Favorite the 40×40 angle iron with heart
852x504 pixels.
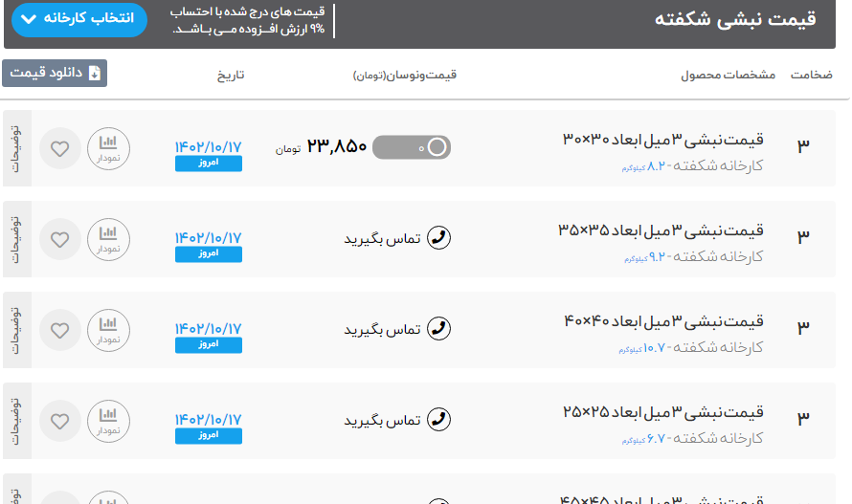click(60, 330)
